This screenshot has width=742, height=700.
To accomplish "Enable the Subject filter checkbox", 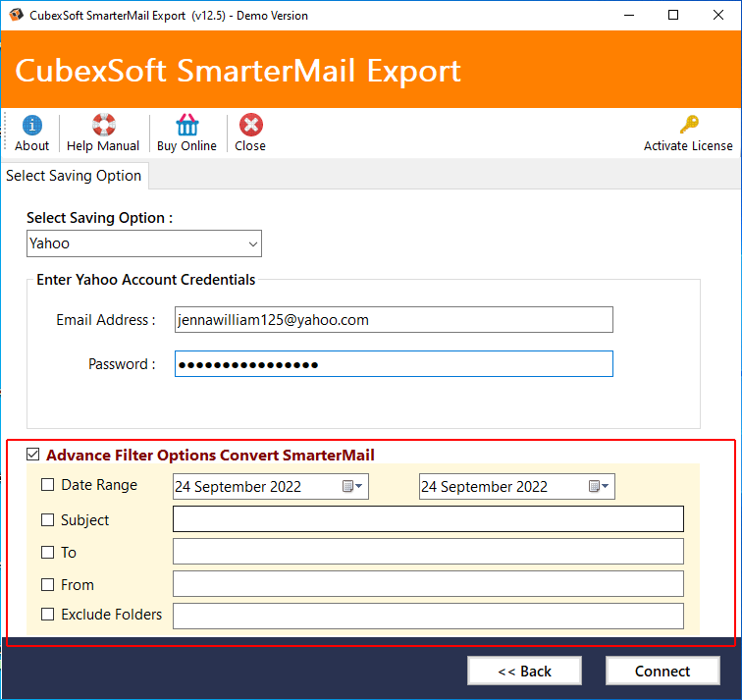I will [x=47, y=519].
